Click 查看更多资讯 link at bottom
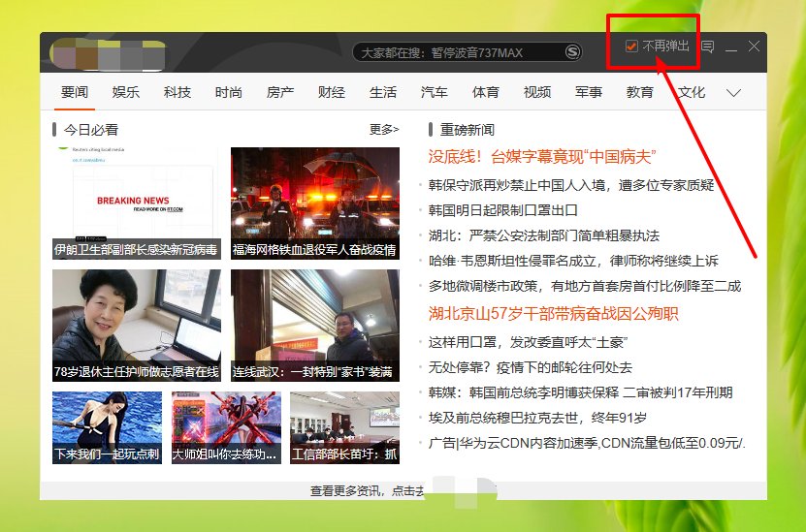The width and height of the screenshot is (806, 532). [x=367, y=491]
